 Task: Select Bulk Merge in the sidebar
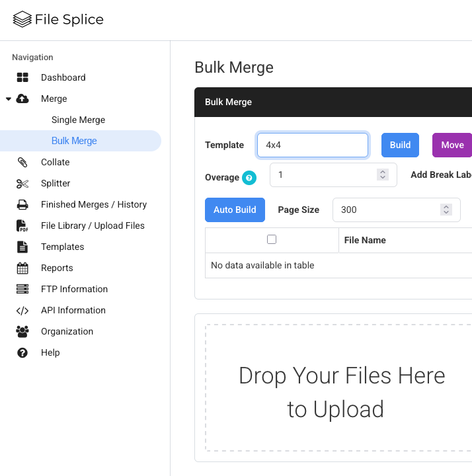[74, 141]
